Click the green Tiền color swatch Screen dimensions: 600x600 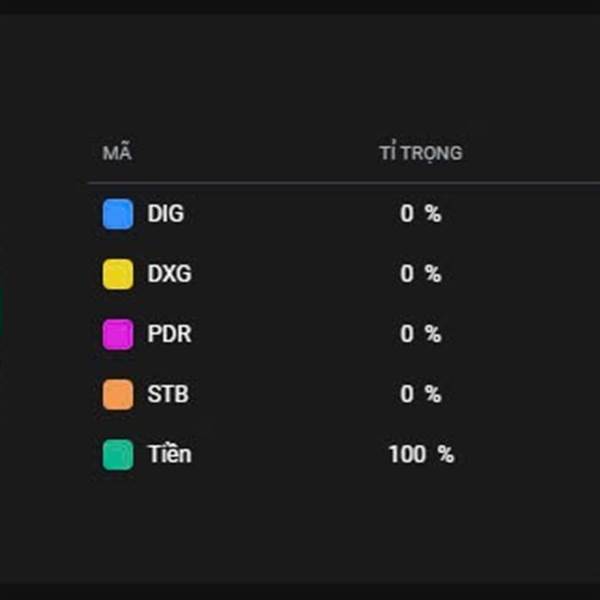tap(118, 455)
